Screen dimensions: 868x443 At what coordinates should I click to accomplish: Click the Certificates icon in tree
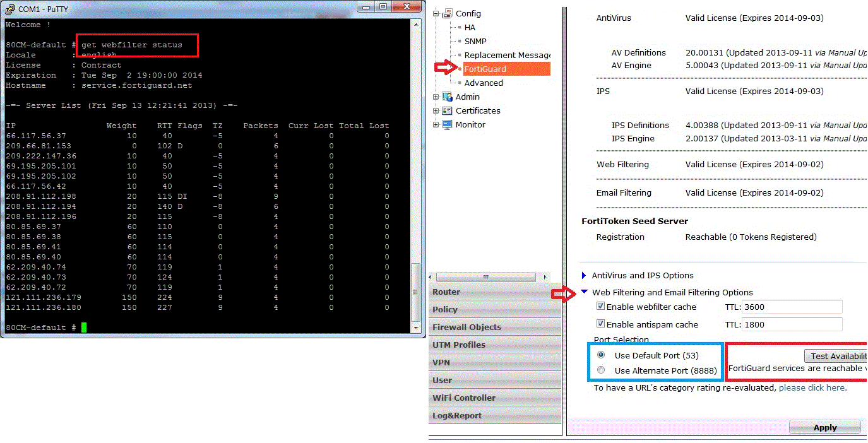click(447, 110)
